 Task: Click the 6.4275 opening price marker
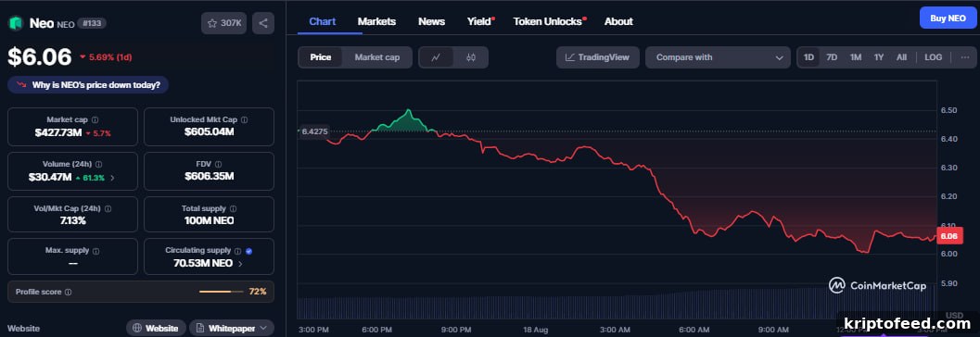(x=315, y=131)
